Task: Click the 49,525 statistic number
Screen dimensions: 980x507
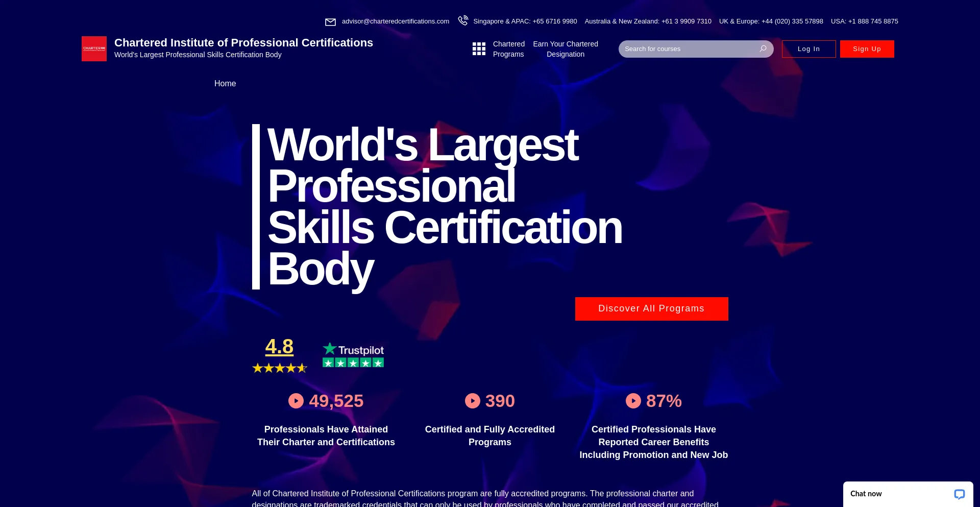Action: click(336, 401)
